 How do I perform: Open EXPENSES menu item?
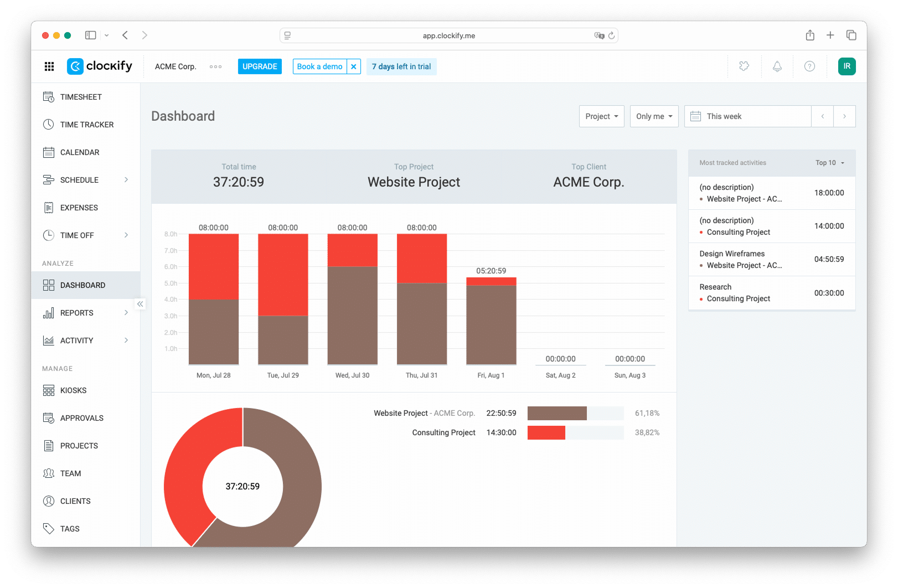pyautogui.click(x=86, y=208)
